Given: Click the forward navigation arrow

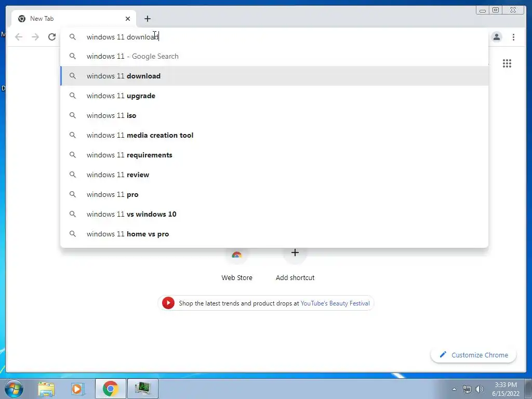Looking at the screenshot, I should tap(35, 37).
